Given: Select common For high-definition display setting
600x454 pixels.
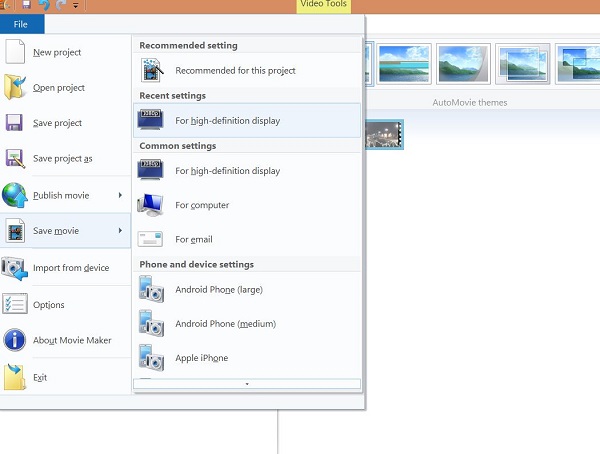Looking at the screenshot, I should pyautogui.click(x=247, y=170).
